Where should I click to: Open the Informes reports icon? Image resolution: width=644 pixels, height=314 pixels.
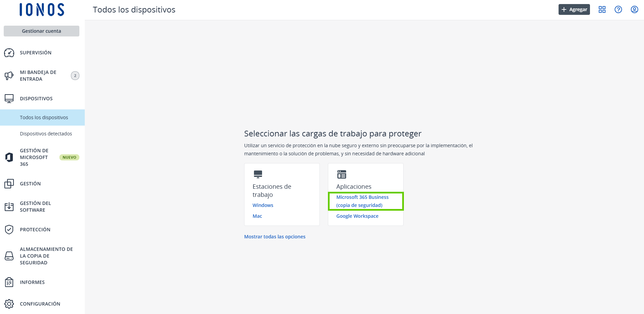click(9, 282)
